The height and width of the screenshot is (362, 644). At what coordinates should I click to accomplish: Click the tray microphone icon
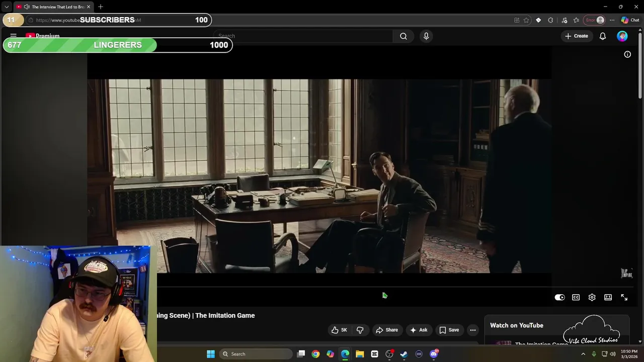click(594, 354)
